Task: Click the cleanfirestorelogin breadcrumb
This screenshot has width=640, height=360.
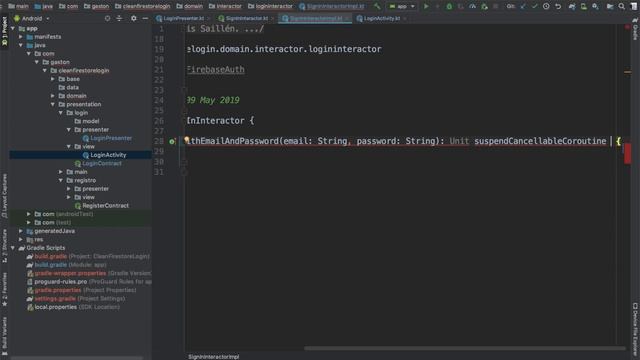Action: coord(142,6)
